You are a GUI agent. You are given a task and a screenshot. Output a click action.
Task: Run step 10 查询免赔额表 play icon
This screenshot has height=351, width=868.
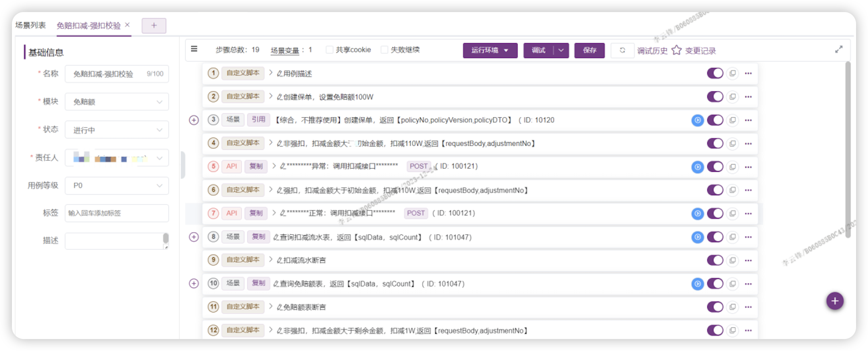click(x=697, y=284)
